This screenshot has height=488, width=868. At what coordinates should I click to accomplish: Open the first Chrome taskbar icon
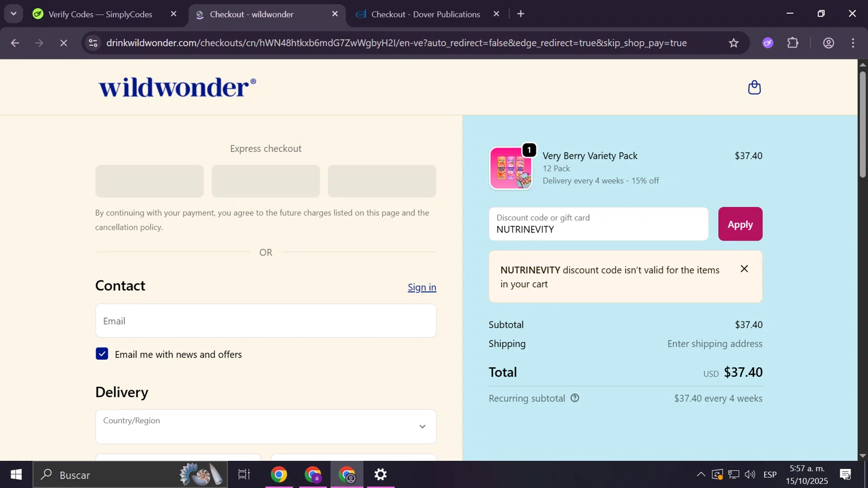[279, 475]
